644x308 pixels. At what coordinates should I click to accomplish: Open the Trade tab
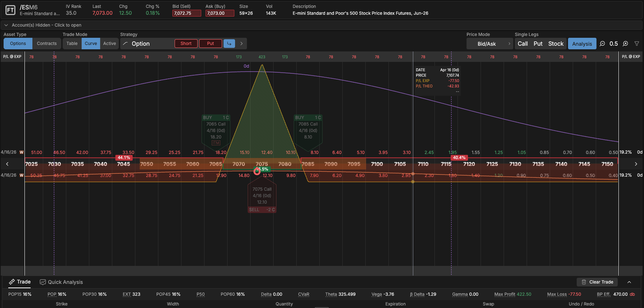coord(20,282)
